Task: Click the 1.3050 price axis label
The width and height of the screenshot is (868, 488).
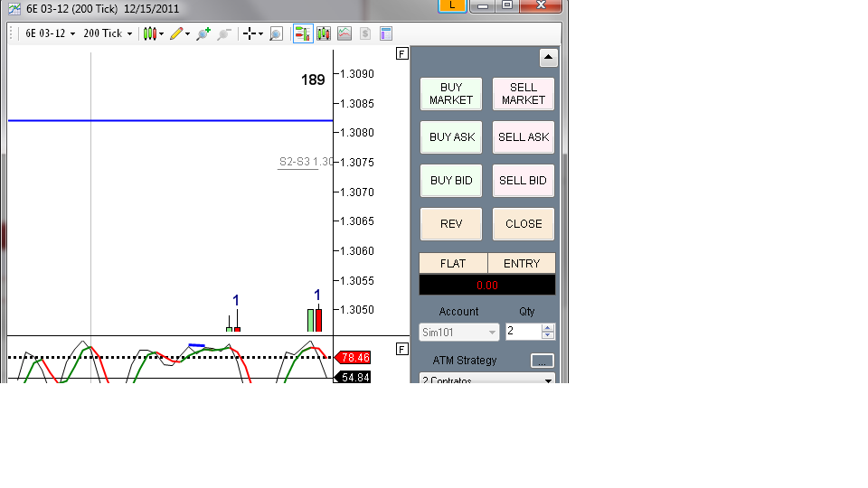Action: [356, 310]
